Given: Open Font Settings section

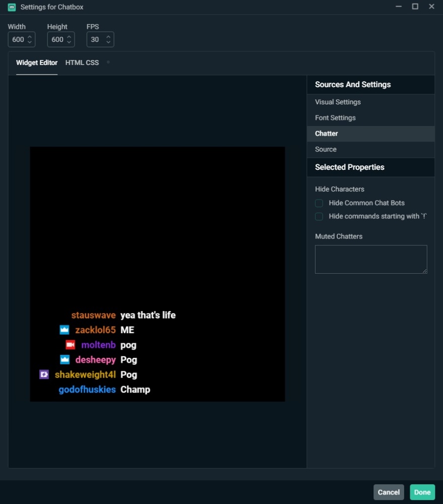Looking at the screenshot, I should click(x=370, y=117).
